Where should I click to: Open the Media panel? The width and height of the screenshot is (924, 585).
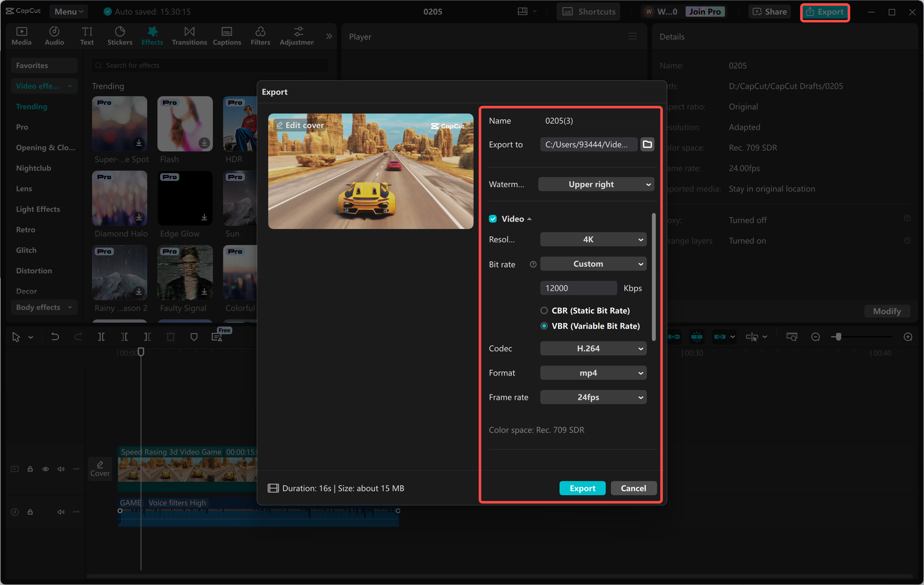21,36
